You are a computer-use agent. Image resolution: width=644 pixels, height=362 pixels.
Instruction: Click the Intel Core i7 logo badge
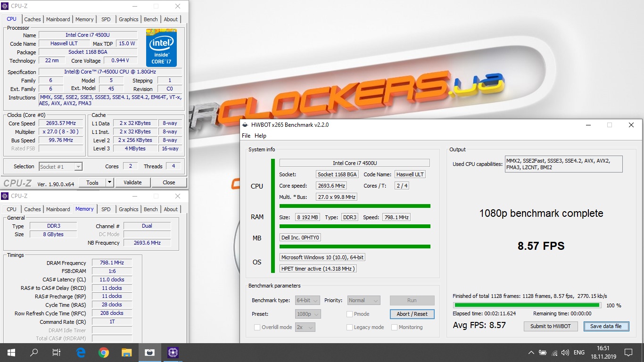coord(161,48)
